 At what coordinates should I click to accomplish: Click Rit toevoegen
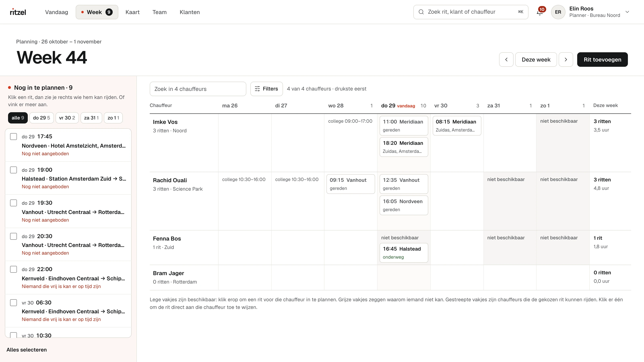(602, 60)
